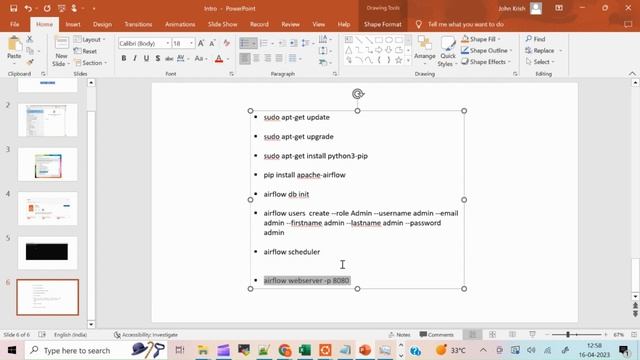Convert to SmartArt icon
The height and width of the screenshot is (360, 640).
[324, 62]
